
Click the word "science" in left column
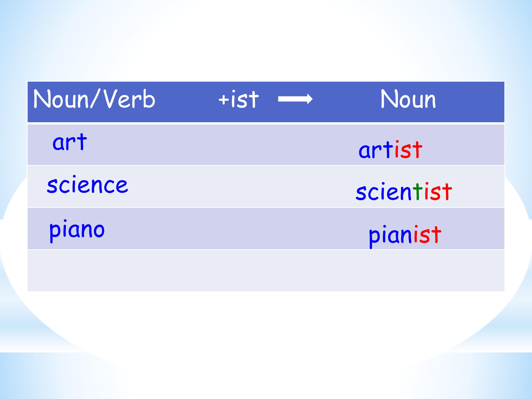[x=88, y=185]
